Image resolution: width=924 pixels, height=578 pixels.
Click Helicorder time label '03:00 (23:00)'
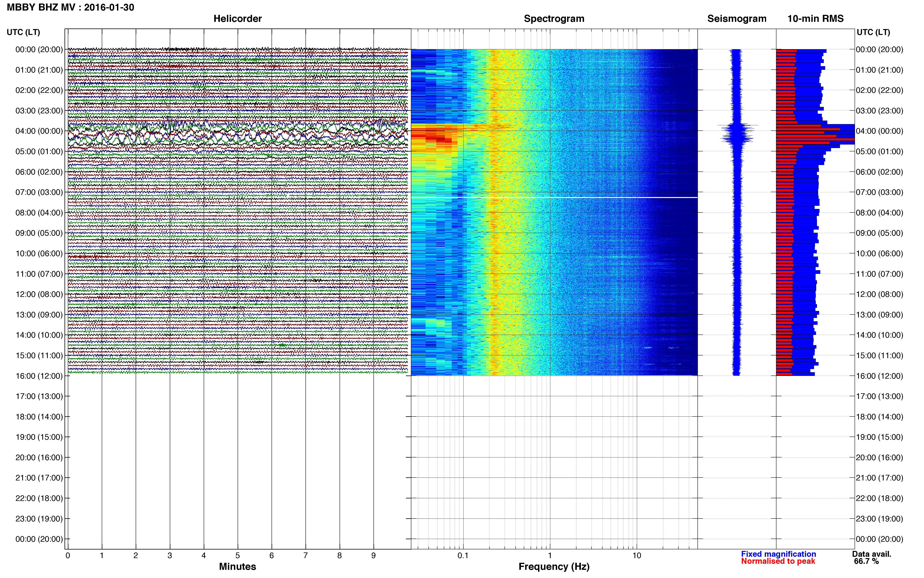click(39, 110)
